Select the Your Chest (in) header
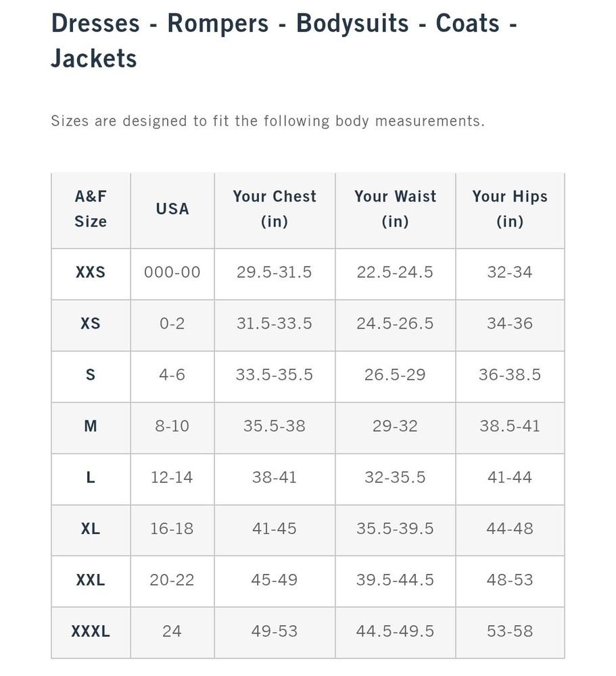616x676 pixels. [x=275, y=209]
